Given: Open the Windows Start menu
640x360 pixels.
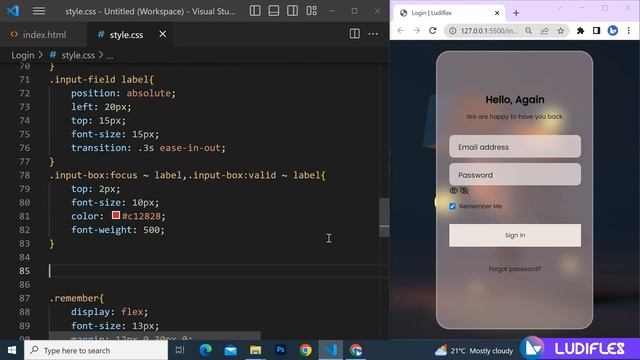Looking at the screenshot, I should pyautogui.click(x=11, y=350).
